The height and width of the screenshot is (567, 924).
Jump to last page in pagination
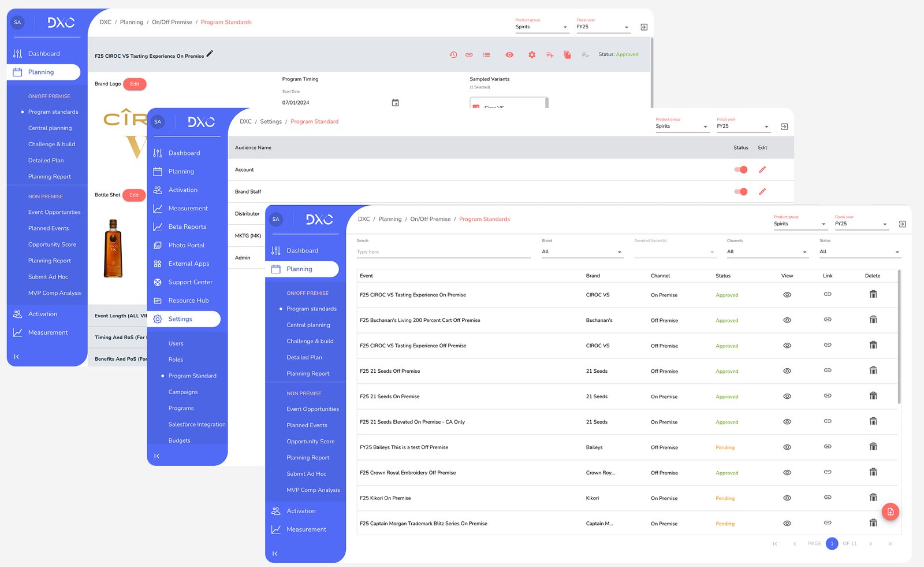coord(891,544)
